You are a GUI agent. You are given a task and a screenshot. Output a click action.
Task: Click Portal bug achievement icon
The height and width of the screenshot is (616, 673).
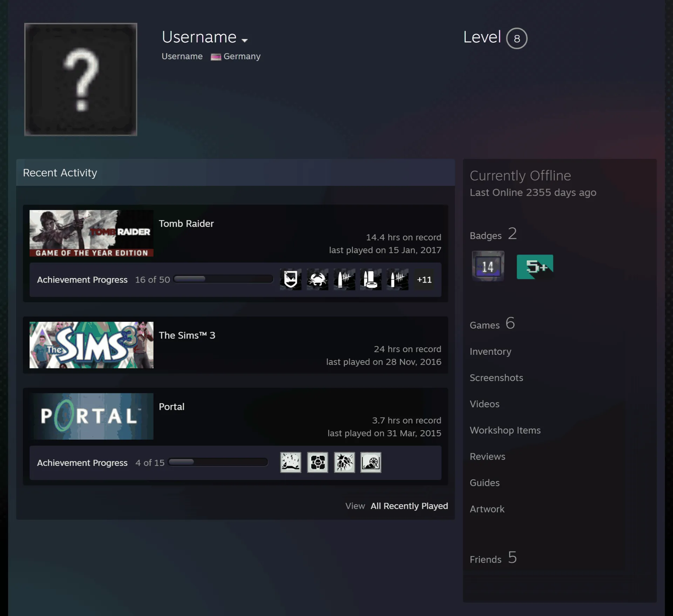coord(344,462)
